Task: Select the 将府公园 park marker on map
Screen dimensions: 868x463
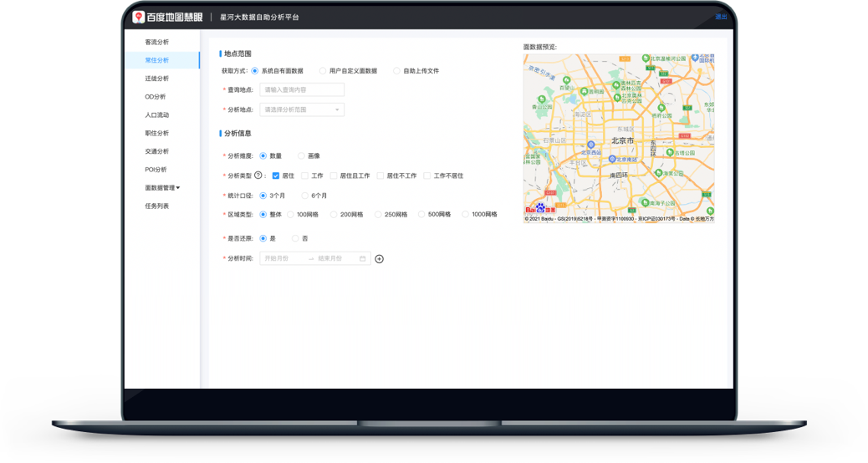Action: coord(661,108)
